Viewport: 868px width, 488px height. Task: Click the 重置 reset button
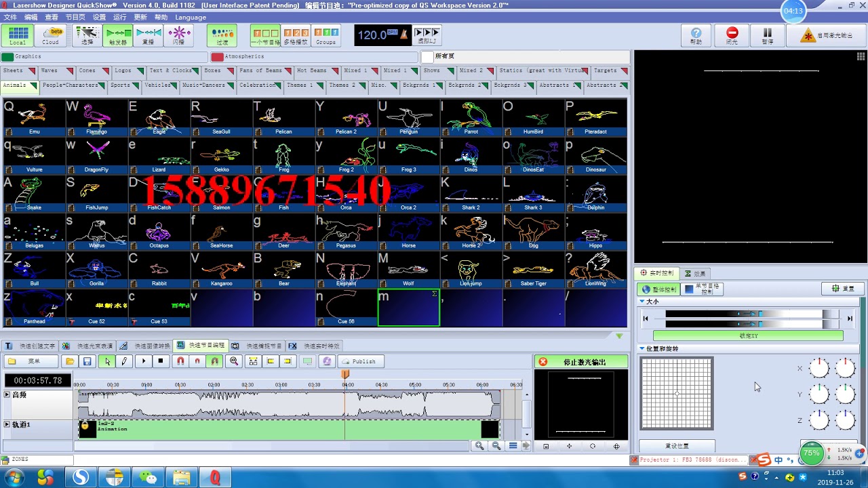pyautogui.click(x=843, y=289)
